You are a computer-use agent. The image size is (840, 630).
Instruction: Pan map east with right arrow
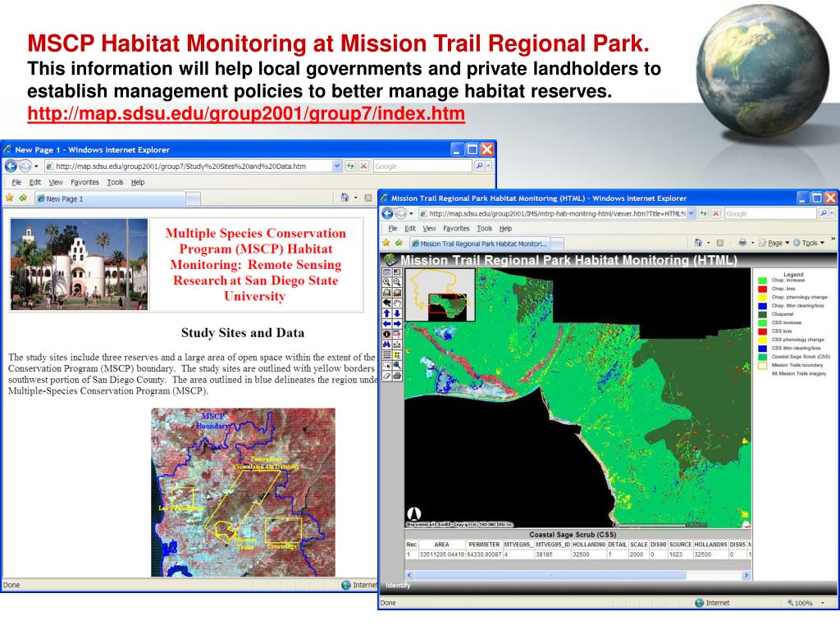tap(398, 324)
